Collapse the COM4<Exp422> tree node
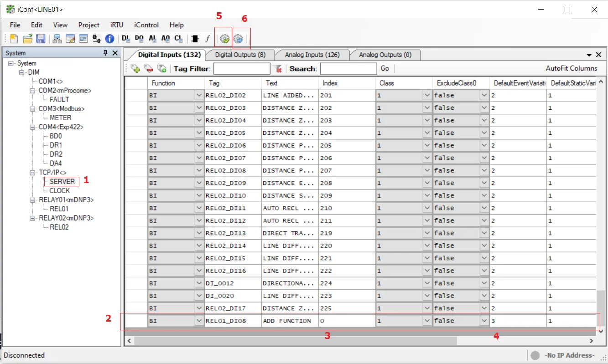The height and width of the screenshot is (364, 608). tap(33, 127)
